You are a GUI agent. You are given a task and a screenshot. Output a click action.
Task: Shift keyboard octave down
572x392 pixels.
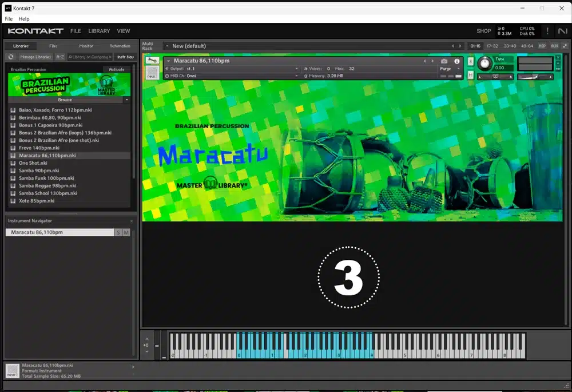pos(146,351)
